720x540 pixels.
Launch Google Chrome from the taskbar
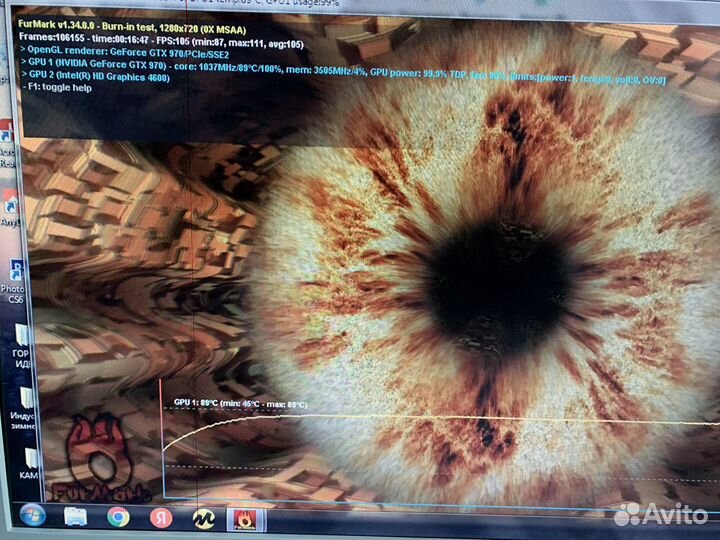coord(118,517)
